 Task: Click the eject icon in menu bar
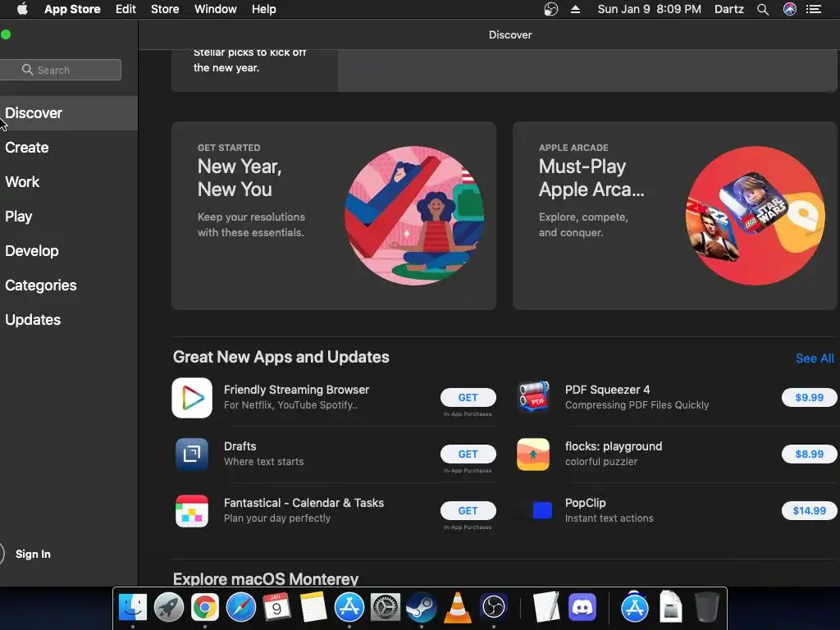pyautogui.click(x=575, y=9)
